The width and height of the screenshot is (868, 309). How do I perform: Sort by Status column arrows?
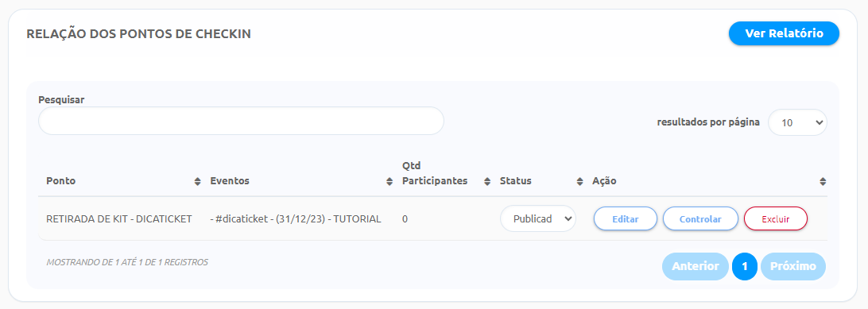[579, 181]
